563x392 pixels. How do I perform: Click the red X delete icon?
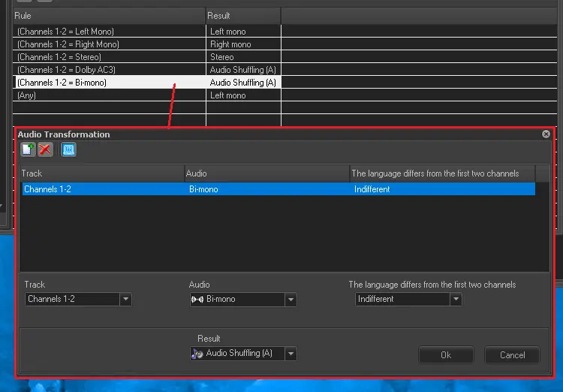(45, 149)
